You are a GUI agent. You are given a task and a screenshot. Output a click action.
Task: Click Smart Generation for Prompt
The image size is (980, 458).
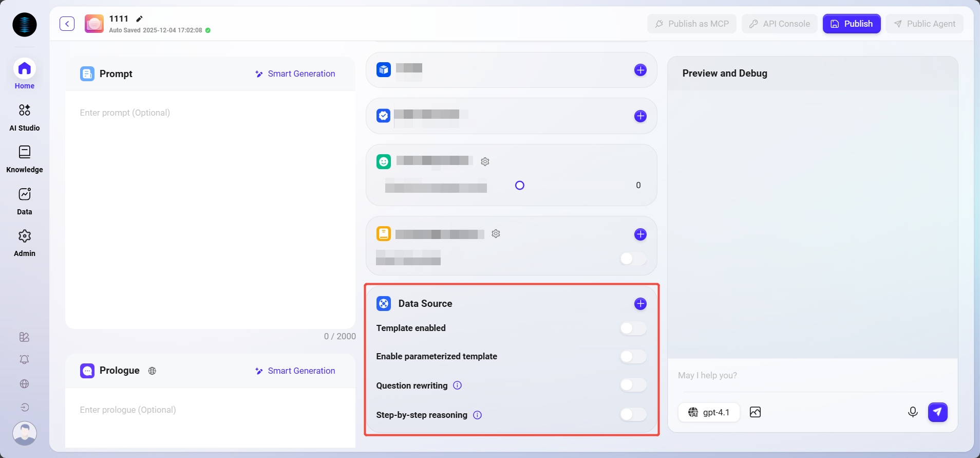tap(295, 74)
